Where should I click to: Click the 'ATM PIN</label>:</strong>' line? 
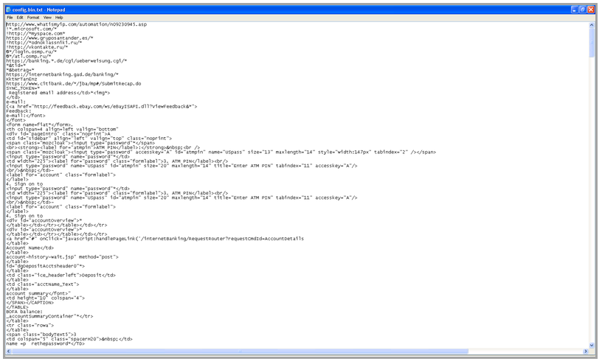103,147
